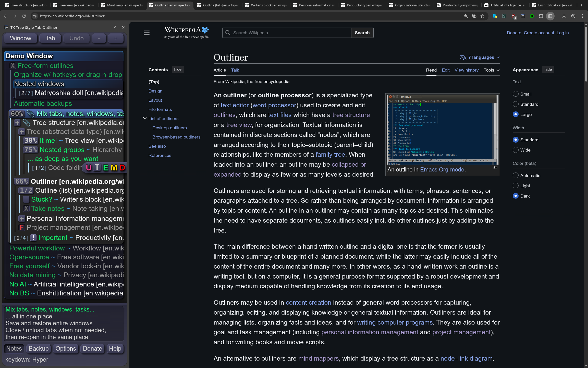
Task: Switch to the Mind map browser tab
Action: [x=122, y=5]
